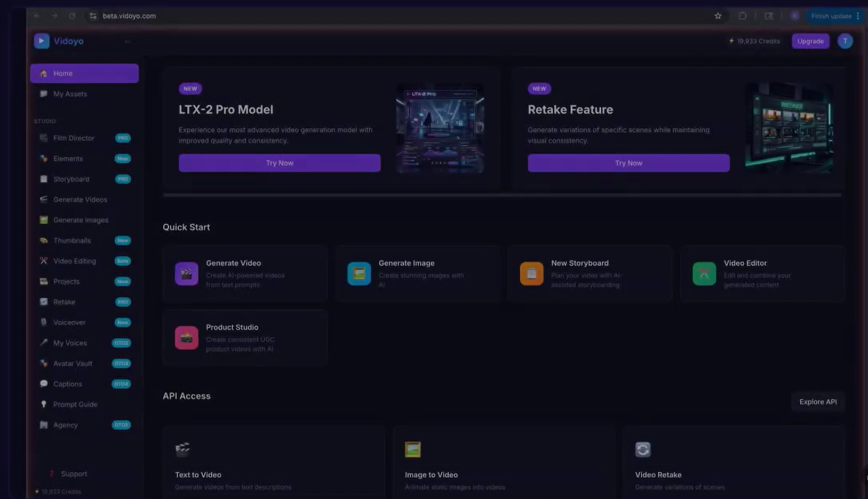
Task: Click the horizontal scrollbar below feature banners
Action: pos(501,195)
